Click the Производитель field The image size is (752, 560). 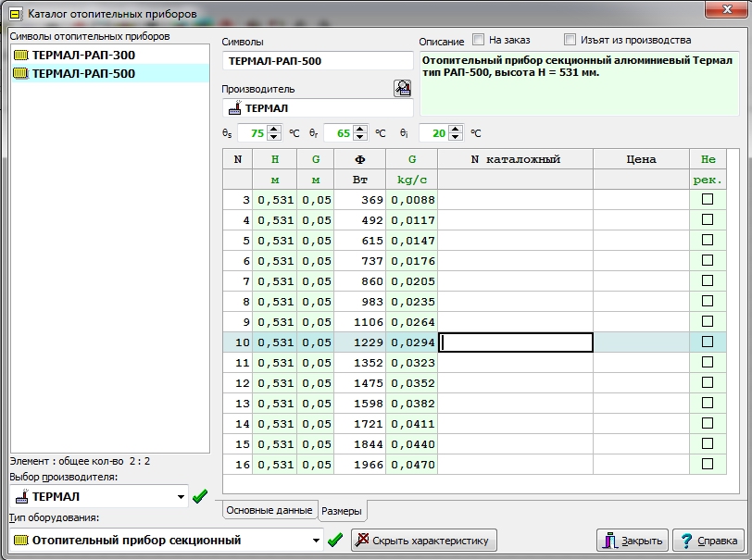(x=318, y=108)
